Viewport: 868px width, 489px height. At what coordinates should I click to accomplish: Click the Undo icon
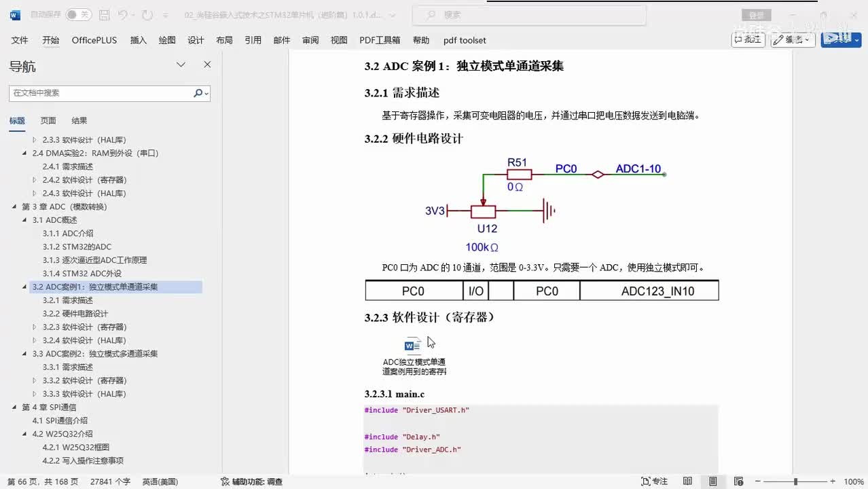(122, 14)
